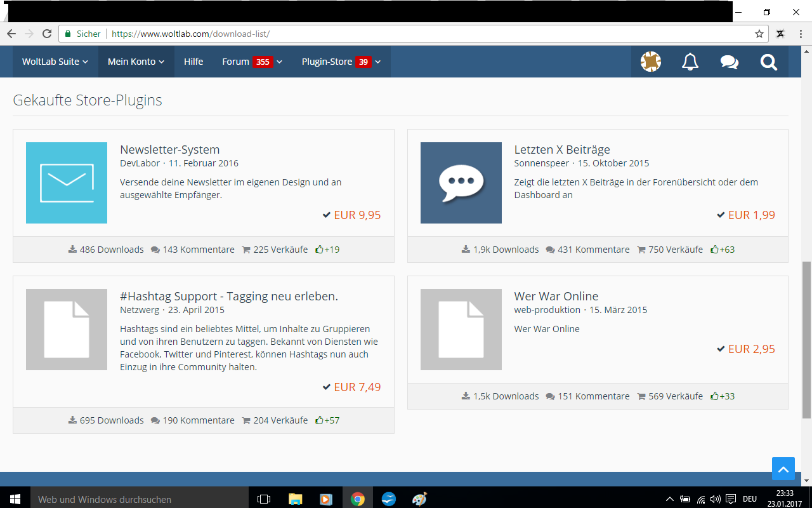Open the Hilfe menu item
This screenshot has width=812, height=508.
pos(193,62)
